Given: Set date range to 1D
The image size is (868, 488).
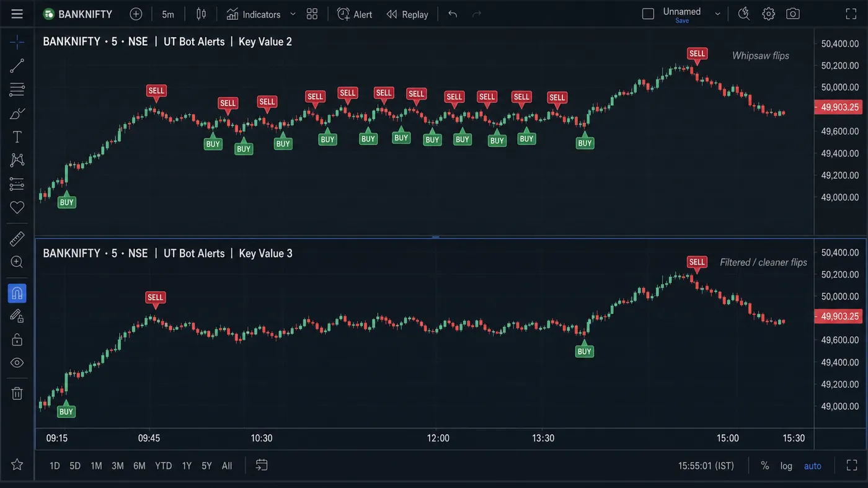Looking at the screenshot, I should [55, 466].
